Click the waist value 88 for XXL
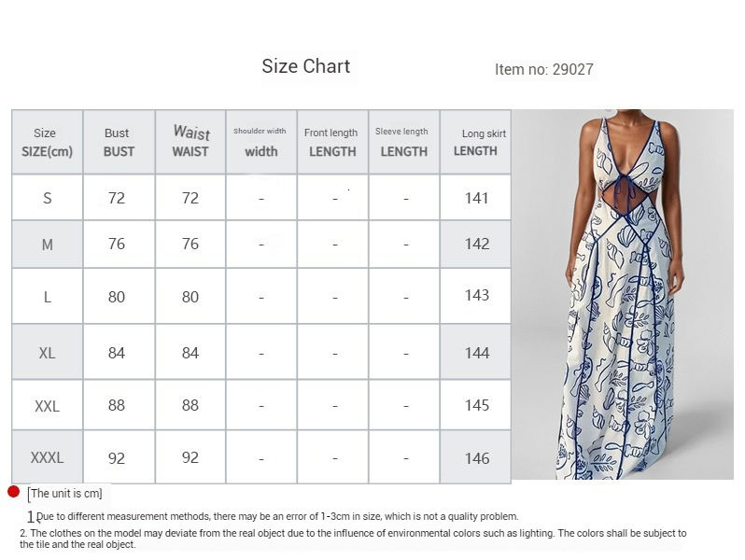The width and height of the screenshot is (745, 560). click(x=190, y=405)
